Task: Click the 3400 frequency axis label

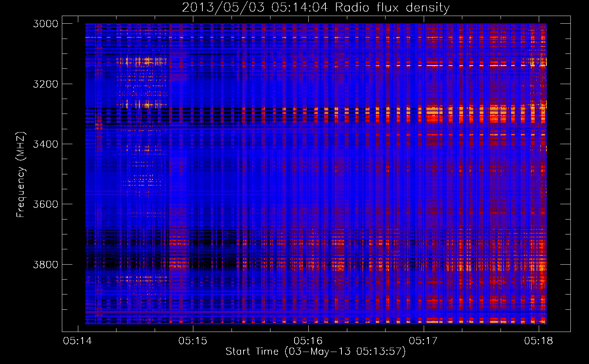Action: pyautogui.click(x=46, y=144)
